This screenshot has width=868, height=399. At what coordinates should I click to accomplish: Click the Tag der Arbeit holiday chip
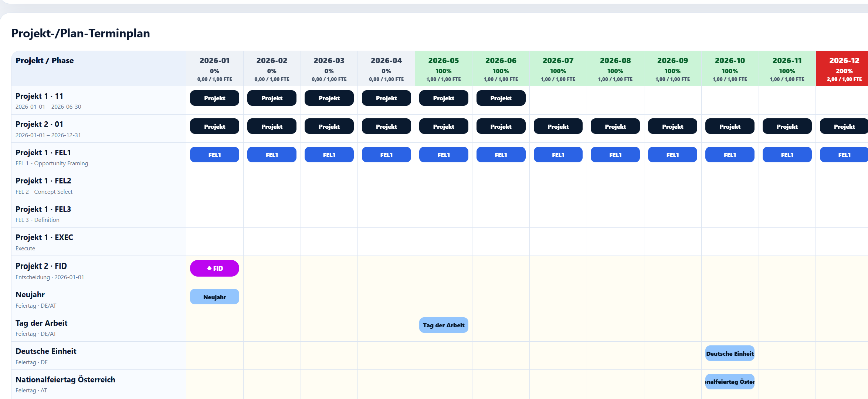444,325
